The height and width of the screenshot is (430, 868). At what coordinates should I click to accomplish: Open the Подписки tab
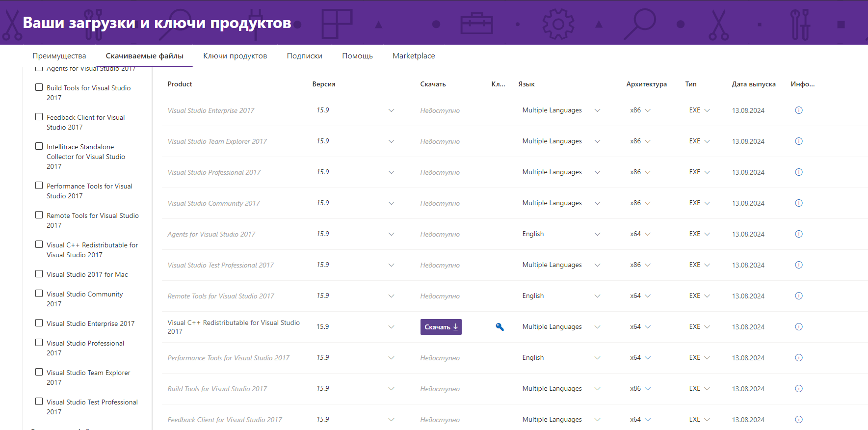coord(305,56)
